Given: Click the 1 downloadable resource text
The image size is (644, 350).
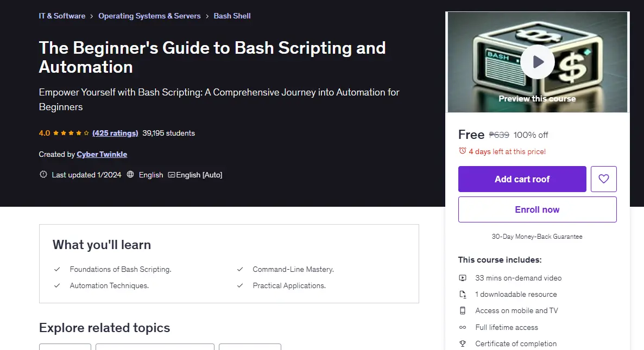Looking at the screenshot, I should (x=516, y=294).
